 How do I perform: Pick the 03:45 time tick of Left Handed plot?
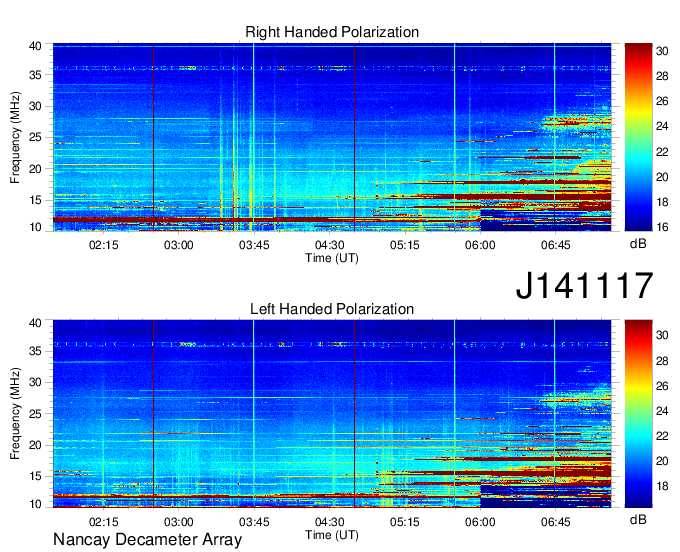click(x=254, y=522)
